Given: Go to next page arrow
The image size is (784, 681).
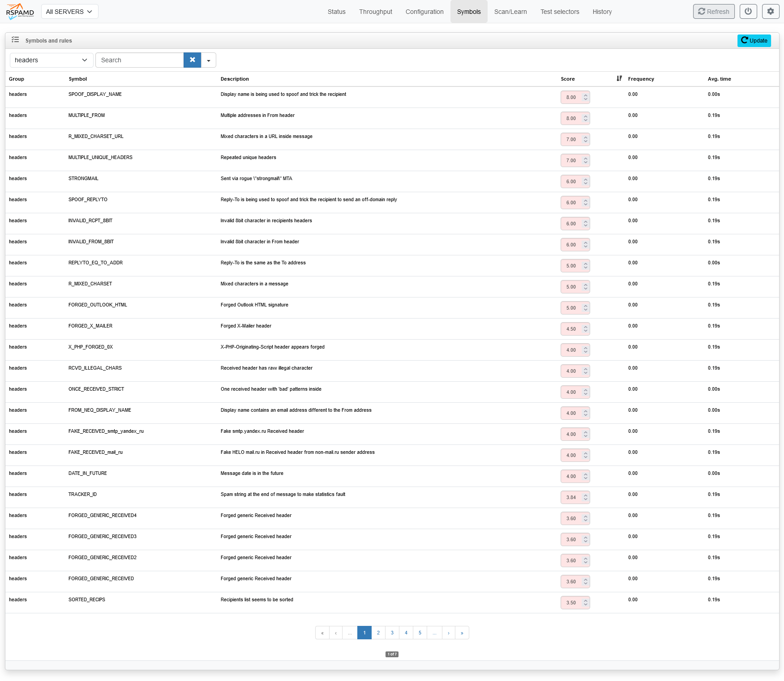Looking at the screenshot, I should pyautogui.click(x=449, y=633).
